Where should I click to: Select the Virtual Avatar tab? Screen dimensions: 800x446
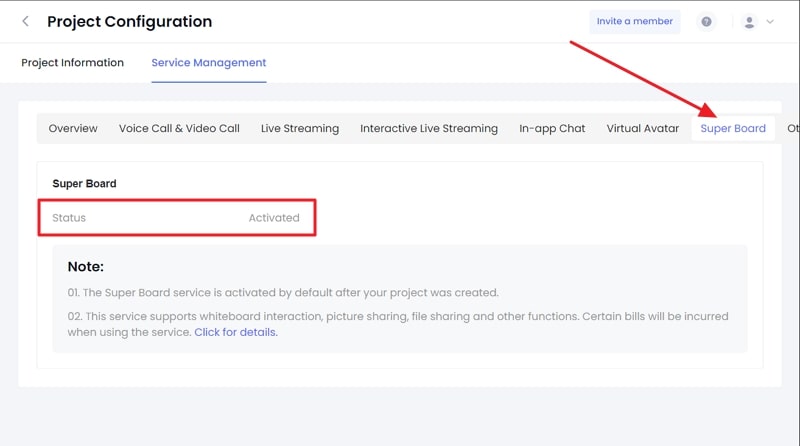pos(643,128)
